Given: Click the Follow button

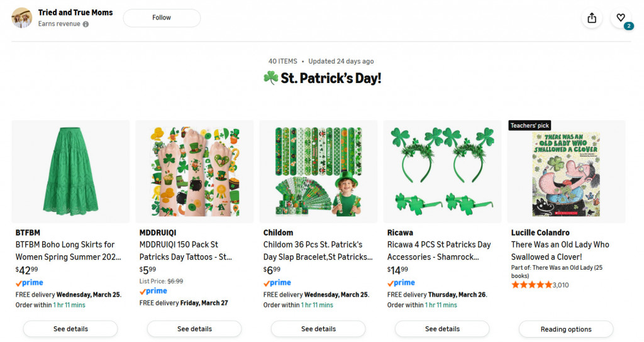Looking at the screenshot, I should point(162,18).
